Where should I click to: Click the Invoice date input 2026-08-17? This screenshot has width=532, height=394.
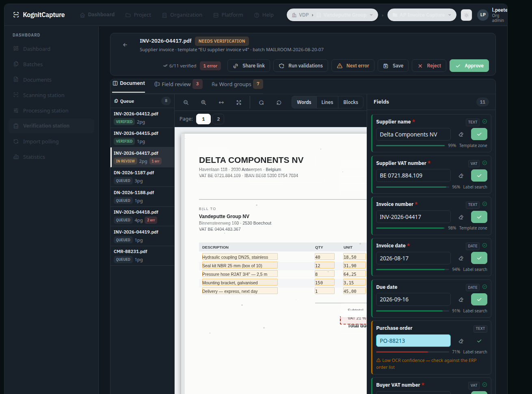pyautogui.click(x=413, y=258)
